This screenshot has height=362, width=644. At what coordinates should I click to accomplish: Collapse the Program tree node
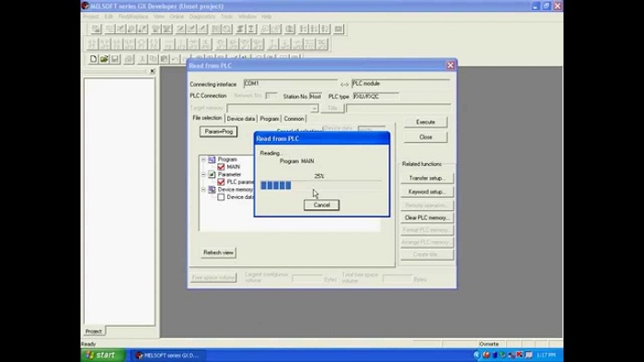pyautogui.click(x=203, y=159)
